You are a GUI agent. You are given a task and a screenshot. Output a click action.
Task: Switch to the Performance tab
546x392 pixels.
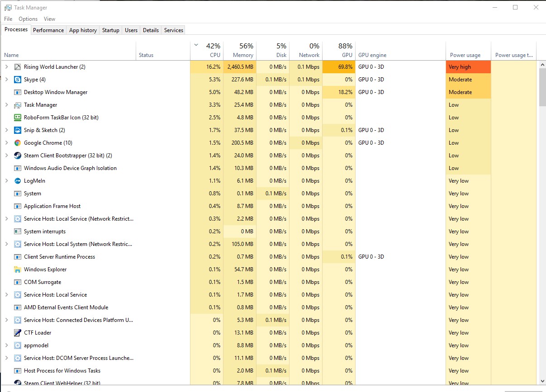click(x=48, y=30)
